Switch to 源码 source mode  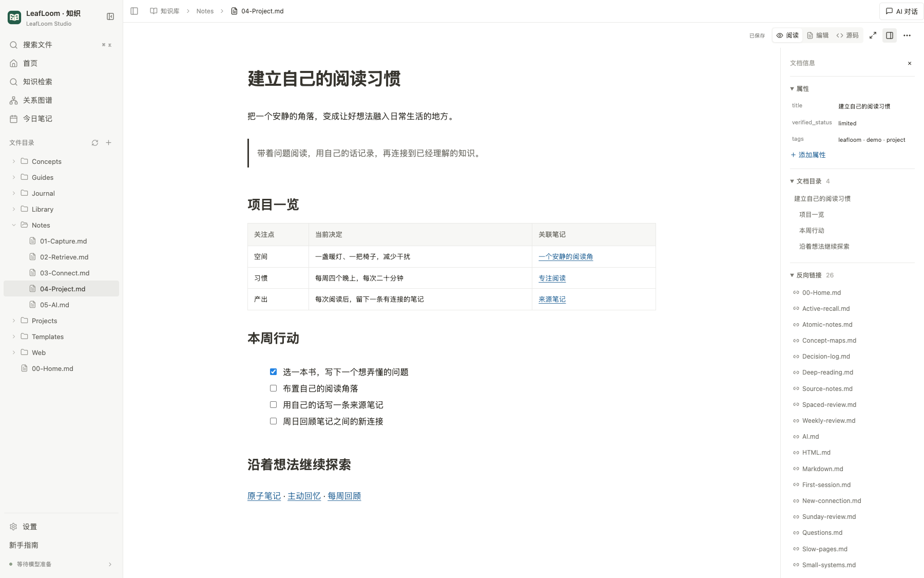tap(848, 35)
